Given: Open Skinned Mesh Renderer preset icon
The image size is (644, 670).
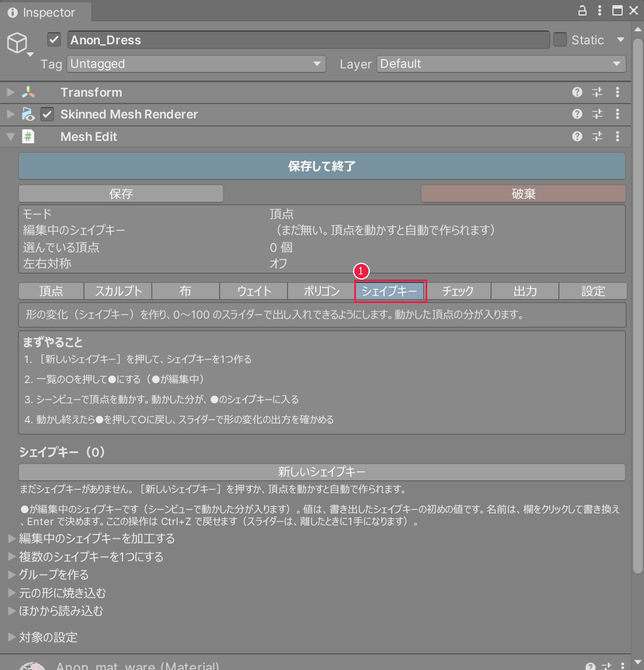Looking at the screenshot, I should [597, 114].
